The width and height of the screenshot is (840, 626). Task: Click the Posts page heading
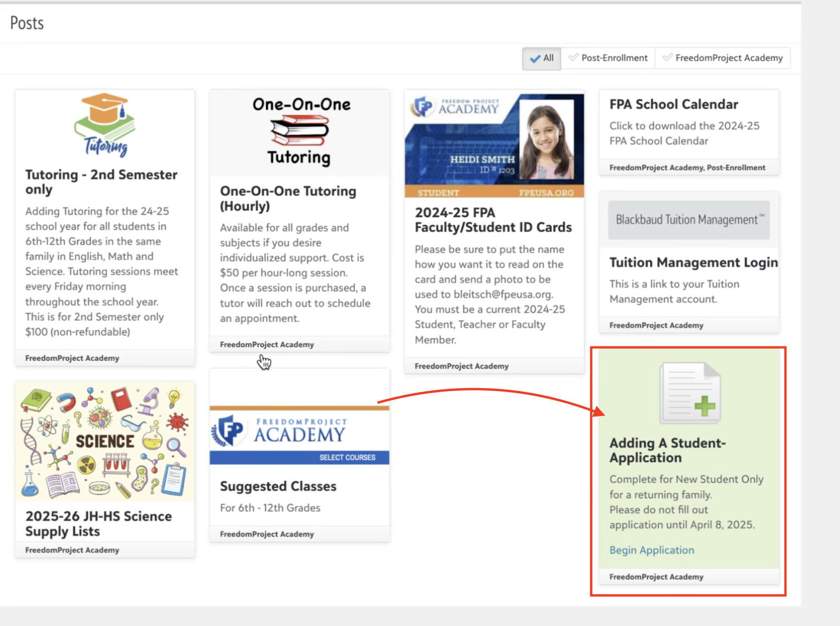[x=27, y=23]
